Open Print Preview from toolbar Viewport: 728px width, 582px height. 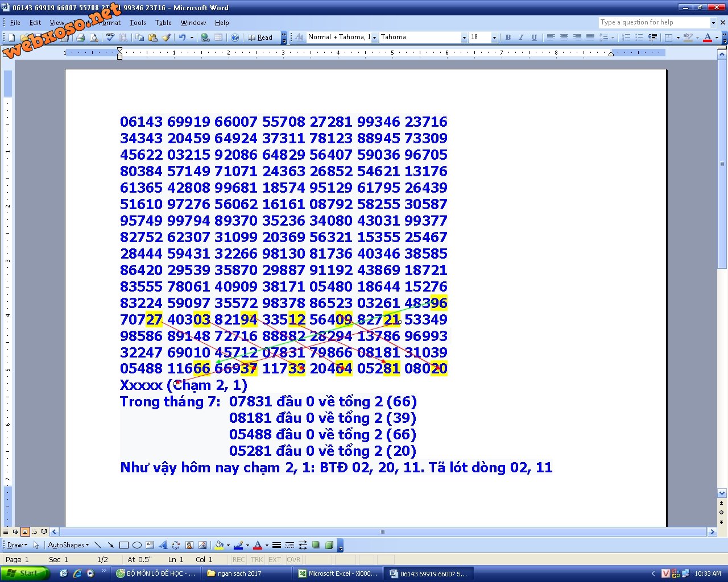[x=94, y=38]
